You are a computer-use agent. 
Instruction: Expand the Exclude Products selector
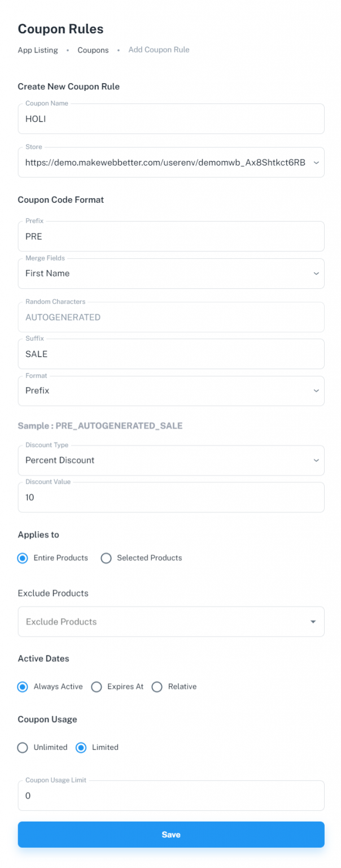(x=313, y=622)
